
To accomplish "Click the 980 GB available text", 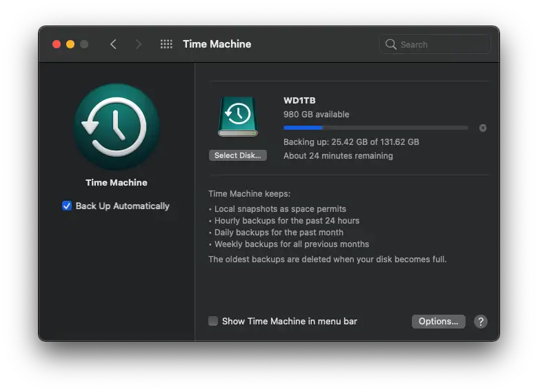I will (x=317, y=115).
